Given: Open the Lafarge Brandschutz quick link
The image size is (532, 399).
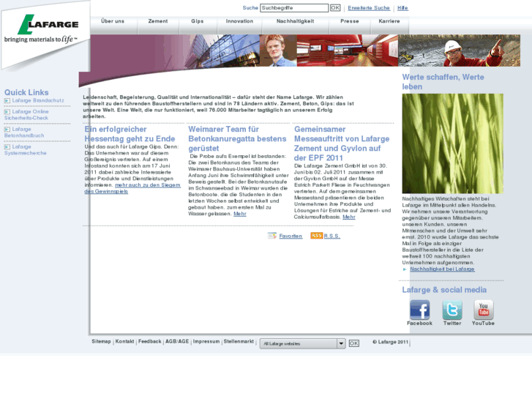Looking at the screenshot, I should (x=38, y=100).
